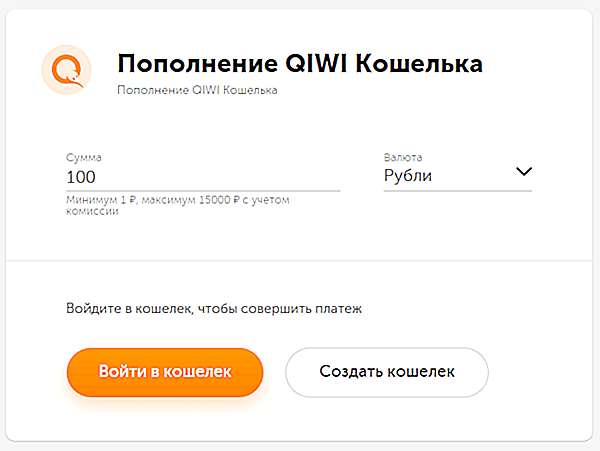Click the underline beneath the Рубли selector

coord(458,190)
